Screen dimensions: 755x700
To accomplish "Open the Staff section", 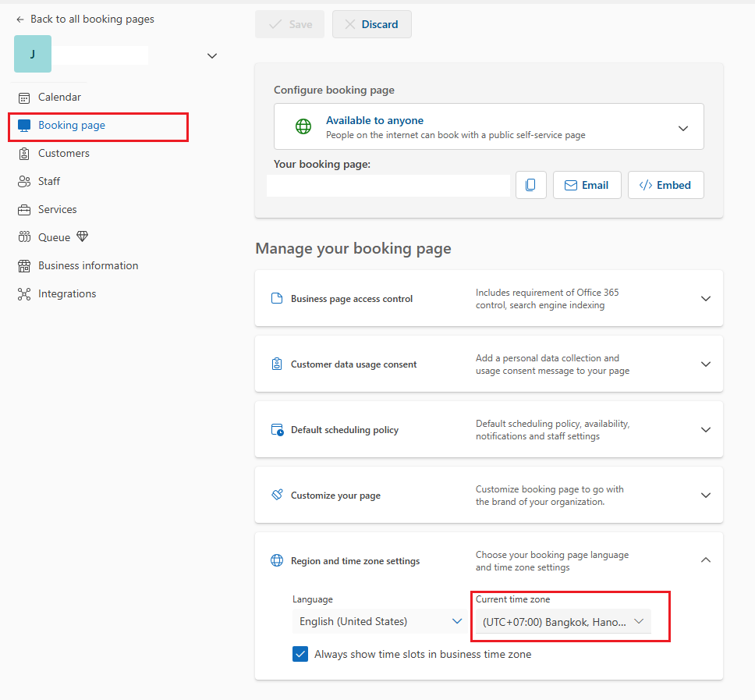I will point(49,181).
